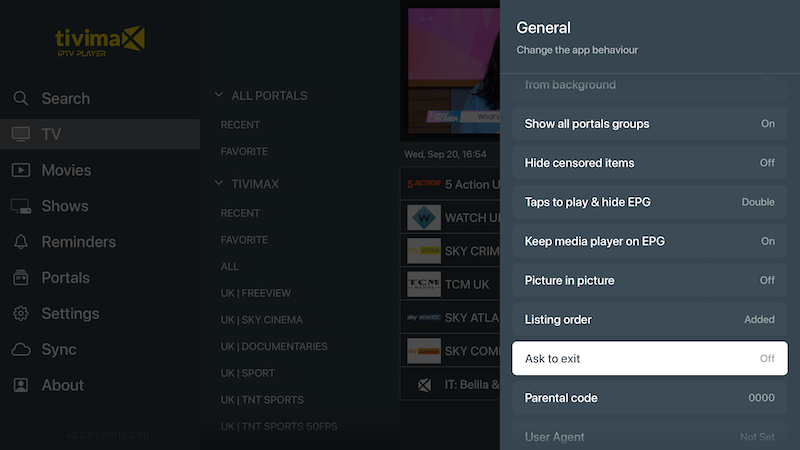Open Settings via the gear icon
The image size is (800, 450).
pyautogui.click(x=21, y=314)
